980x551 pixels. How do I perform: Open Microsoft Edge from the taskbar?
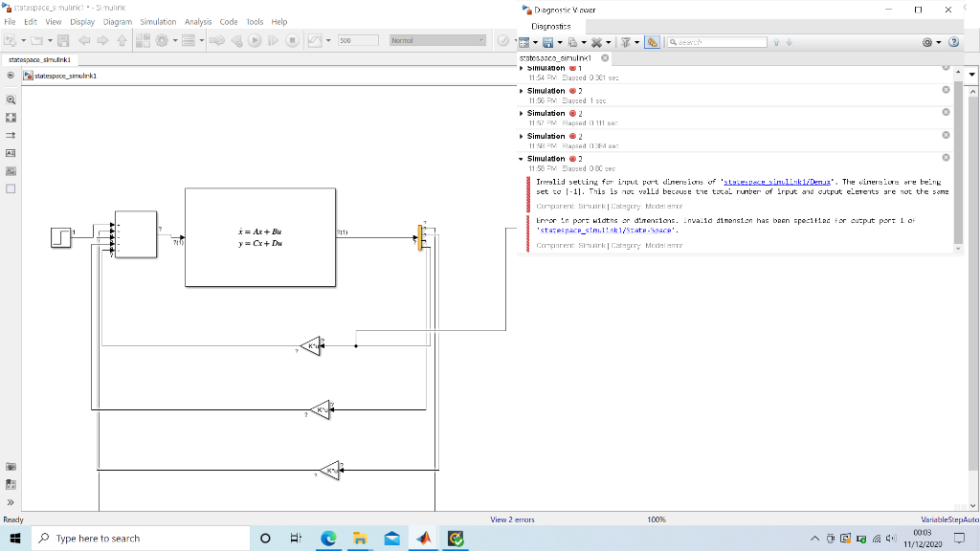(x=328, y=538)
